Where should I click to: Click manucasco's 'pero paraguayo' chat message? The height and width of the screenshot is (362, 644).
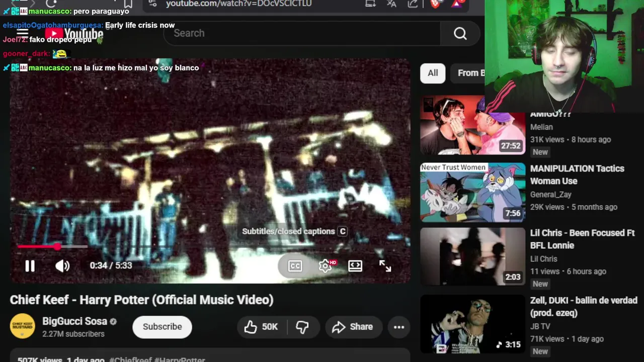(101, 11)
